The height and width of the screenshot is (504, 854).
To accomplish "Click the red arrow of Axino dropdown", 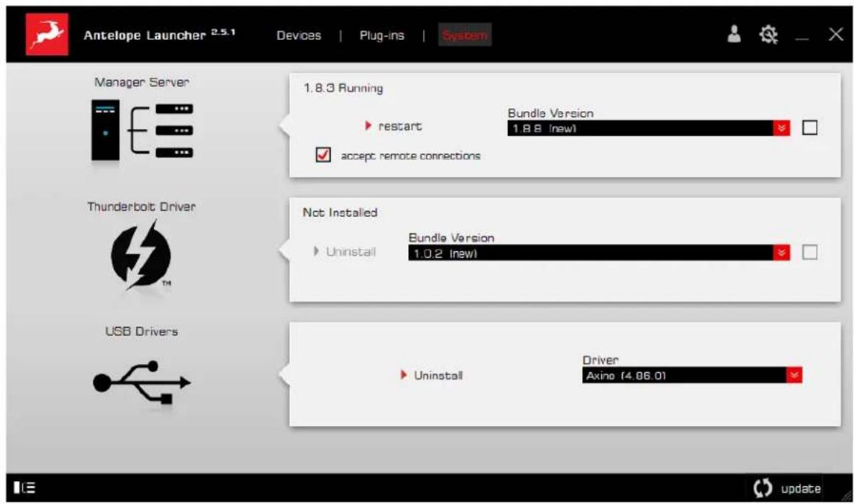I will tap(794, 375).
